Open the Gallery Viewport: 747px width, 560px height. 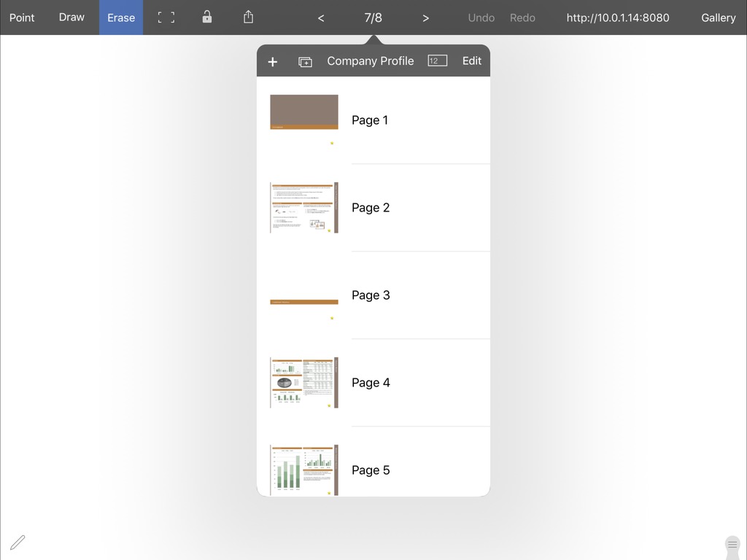pyautogui.click(x=718, y=17)
